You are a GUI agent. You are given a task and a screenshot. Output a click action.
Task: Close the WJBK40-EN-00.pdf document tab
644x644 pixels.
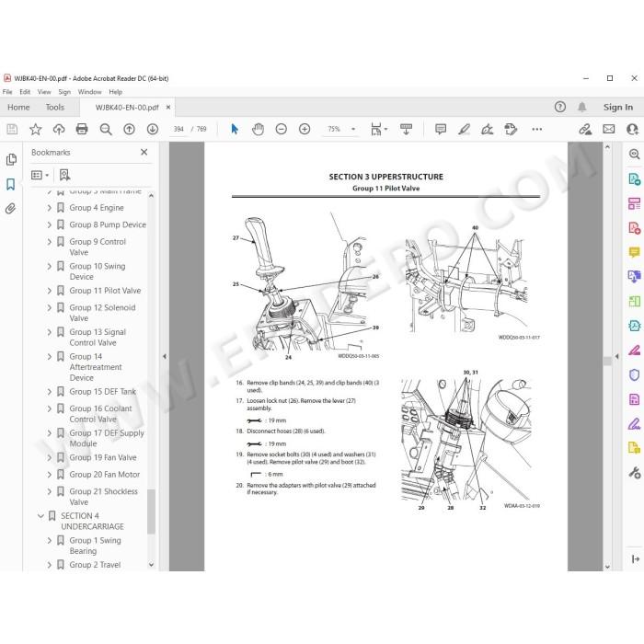(168, 108)
